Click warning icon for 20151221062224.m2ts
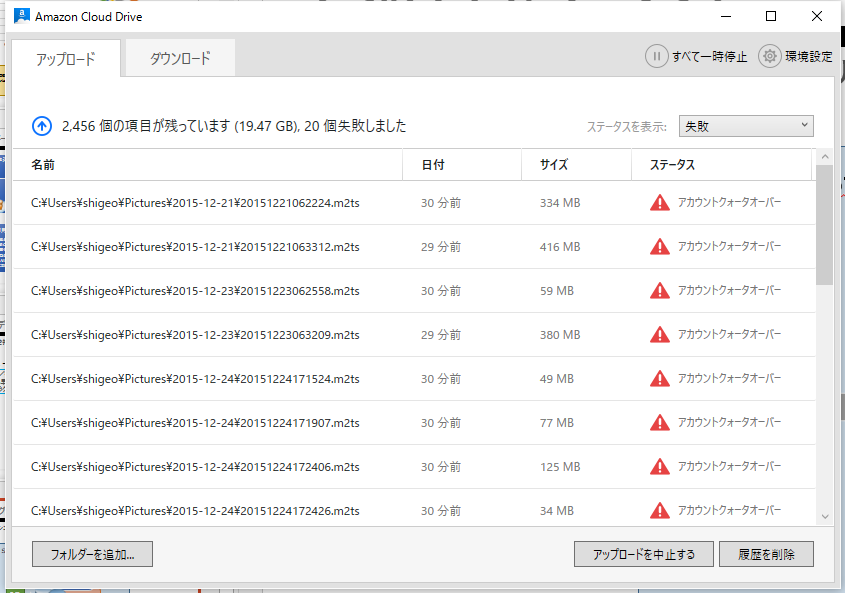The width and height of the screenshot is (845, 593). (660, 203)
